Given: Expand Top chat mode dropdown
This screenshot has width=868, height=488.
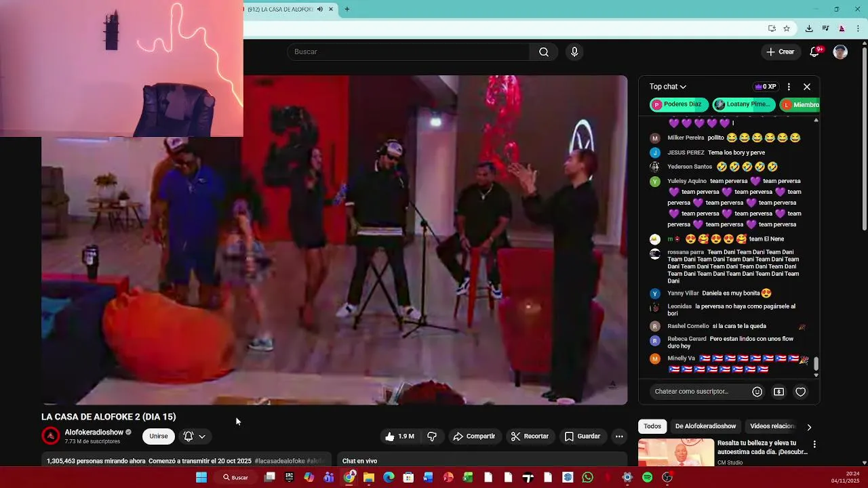Looking at the screenshot, I should pyautogui.click(x=668, y=87).
